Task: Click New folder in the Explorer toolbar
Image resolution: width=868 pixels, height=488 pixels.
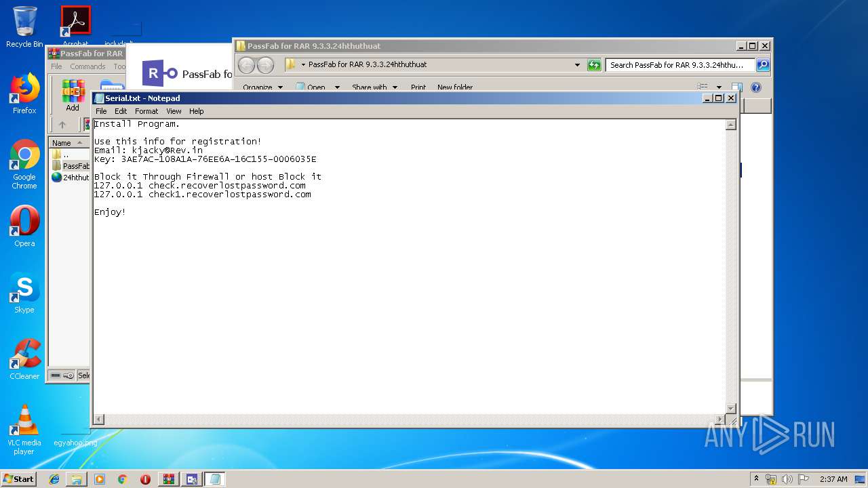Action: coord(455,87)
